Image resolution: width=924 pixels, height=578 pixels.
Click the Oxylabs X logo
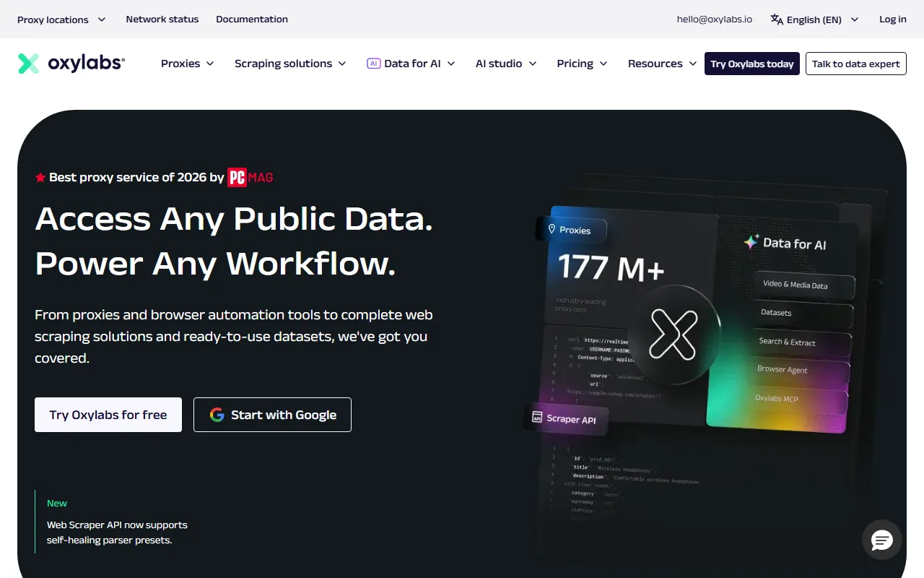click(28, 64)
